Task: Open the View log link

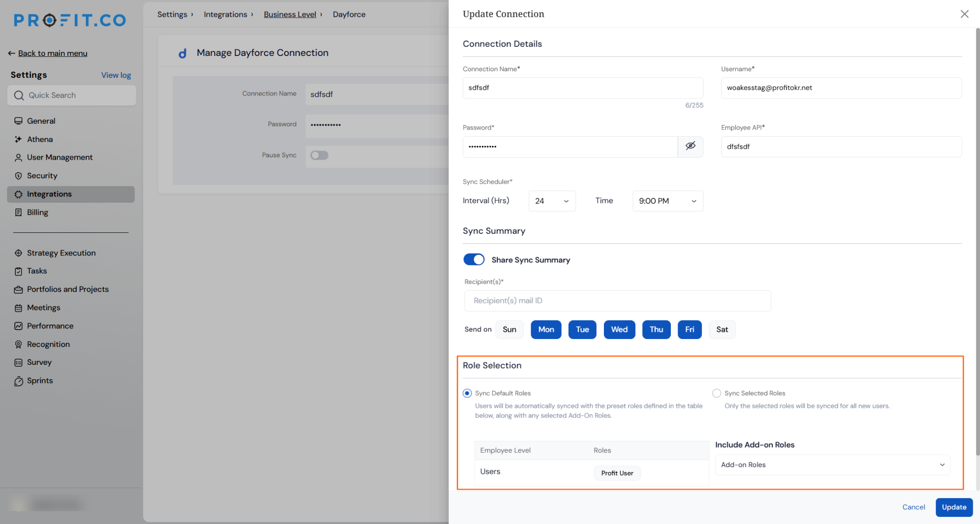Action: click(x=116, y=75)
